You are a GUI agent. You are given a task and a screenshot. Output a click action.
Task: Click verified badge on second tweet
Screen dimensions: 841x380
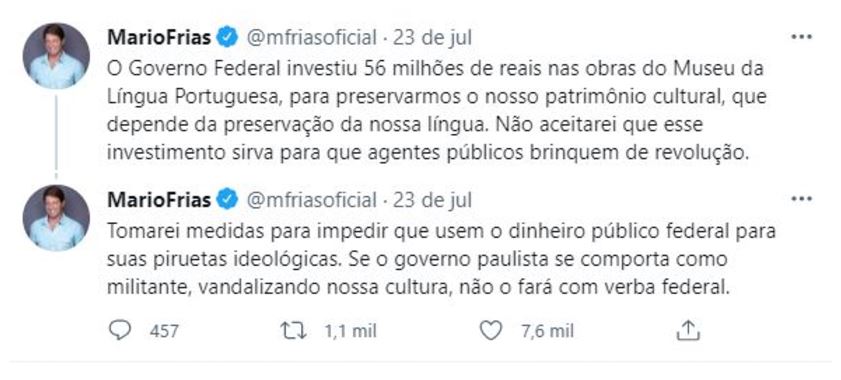coord(228,200)
